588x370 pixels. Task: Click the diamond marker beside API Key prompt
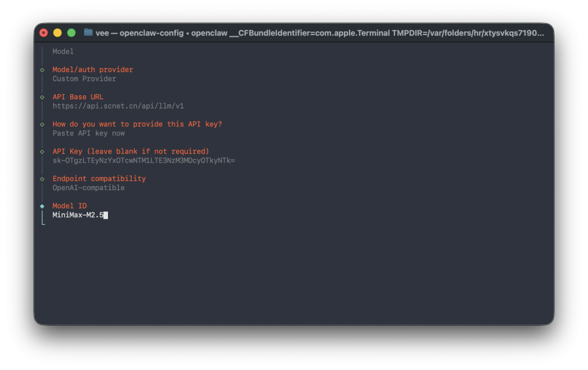click(42, 152)
